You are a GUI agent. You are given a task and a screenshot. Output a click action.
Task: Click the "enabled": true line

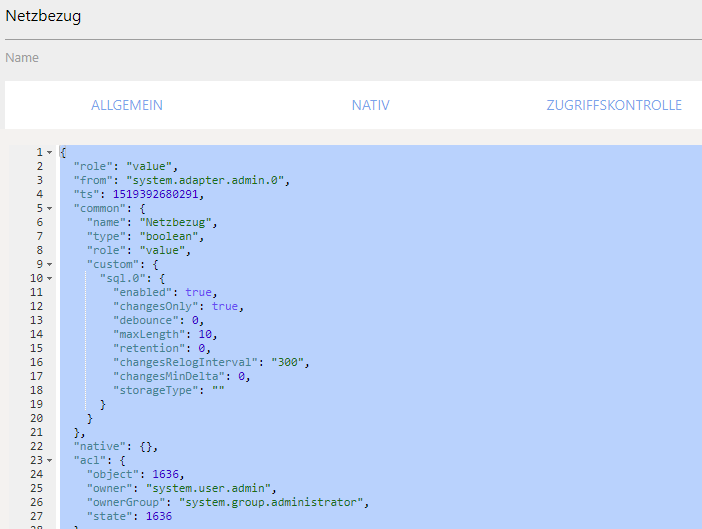pyautogui.click(x=165, y=292)
